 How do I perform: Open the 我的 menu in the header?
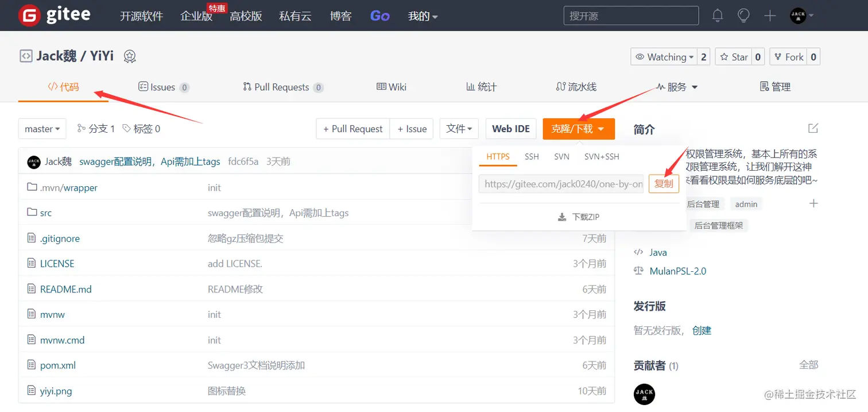point(423,16)
